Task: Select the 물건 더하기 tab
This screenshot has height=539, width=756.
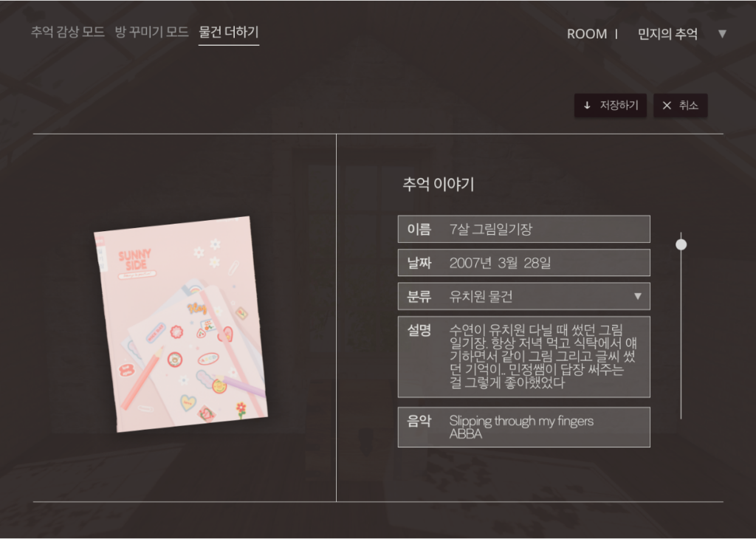Action: 229,32
